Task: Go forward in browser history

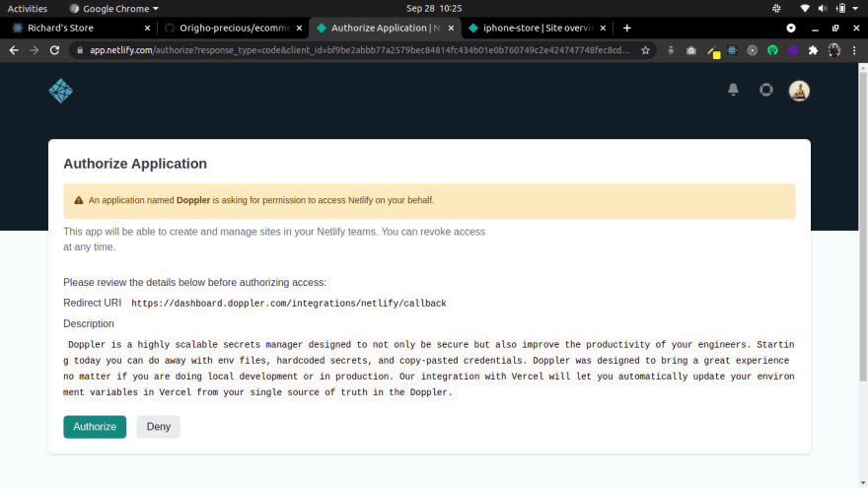Action: pos(35,50)
